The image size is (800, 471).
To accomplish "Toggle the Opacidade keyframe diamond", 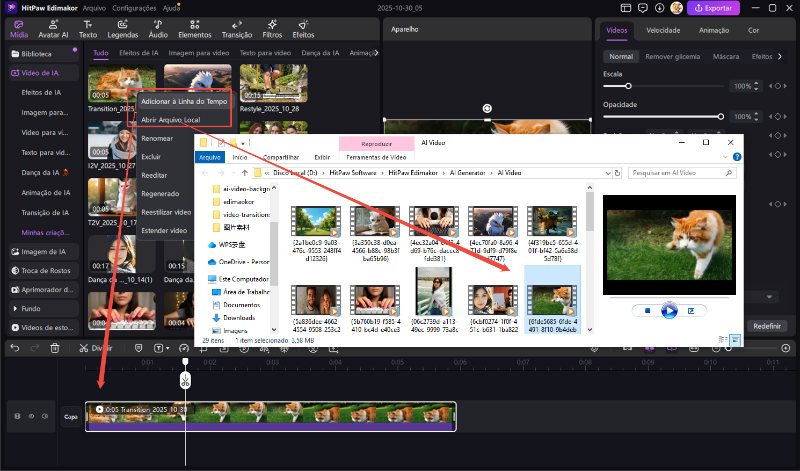I will pyautogui.click(x=778, y=117).
